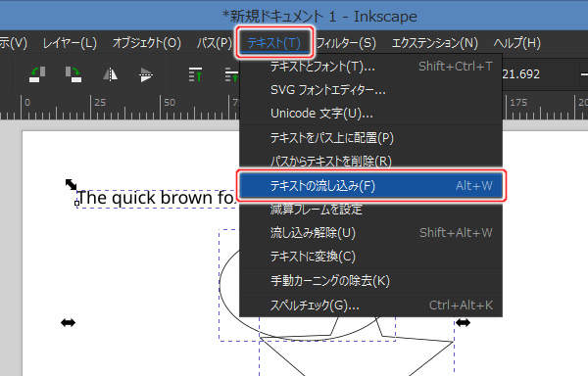Choose 減算フレームを設定 entry

click(370, 210)
